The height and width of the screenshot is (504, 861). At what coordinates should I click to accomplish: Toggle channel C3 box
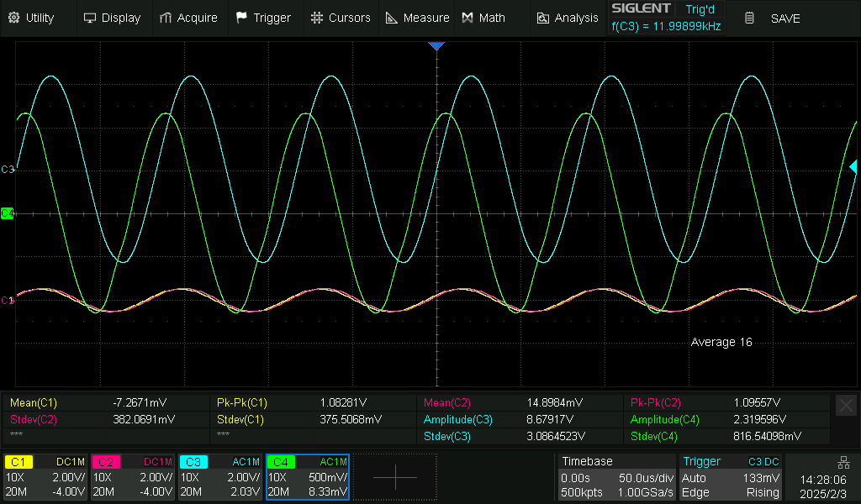(219, 476)
